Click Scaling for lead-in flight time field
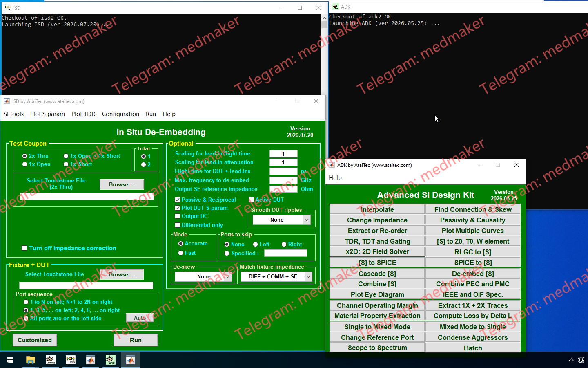This screenshot has height=368, width=588. [x=283, y=154]
